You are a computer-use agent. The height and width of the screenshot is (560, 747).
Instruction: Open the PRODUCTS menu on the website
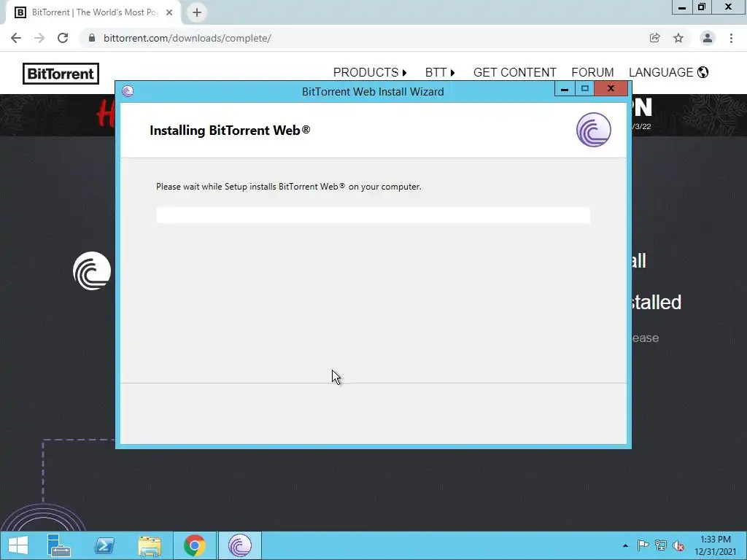(370, 72)
